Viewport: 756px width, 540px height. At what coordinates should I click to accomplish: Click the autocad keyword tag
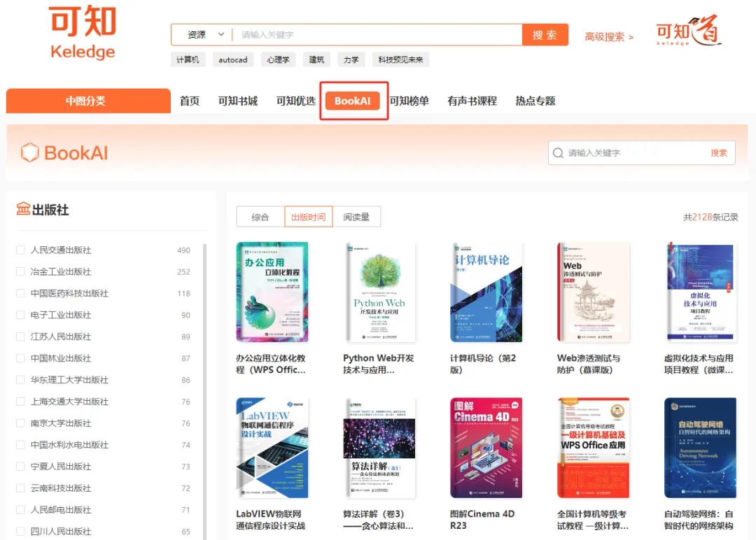[x=233, y=60]
